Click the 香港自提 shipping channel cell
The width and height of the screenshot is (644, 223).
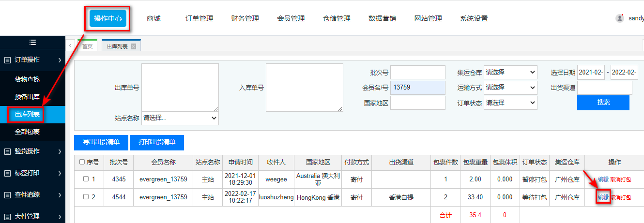coord(402,197)
